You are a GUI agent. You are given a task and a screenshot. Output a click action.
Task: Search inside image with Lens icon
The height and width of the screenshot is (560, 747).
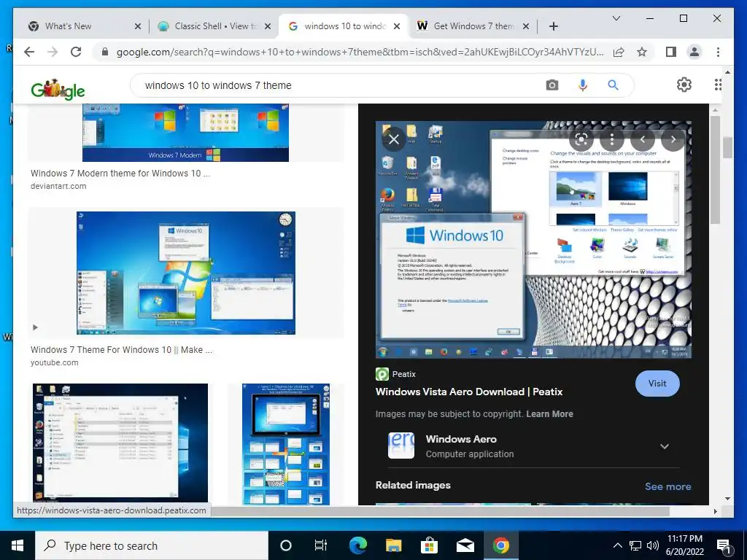tap(581, 139)
